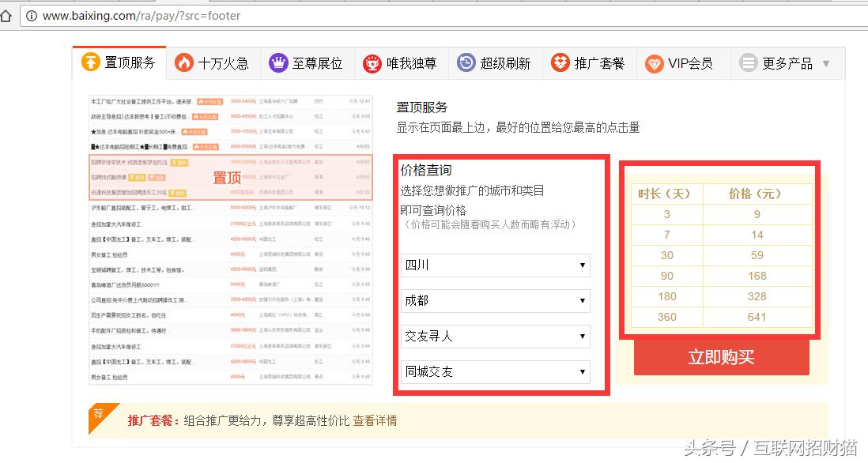The image size is (868, 463).
Task: Click the browser home icon
Action: tap(6, 16)
